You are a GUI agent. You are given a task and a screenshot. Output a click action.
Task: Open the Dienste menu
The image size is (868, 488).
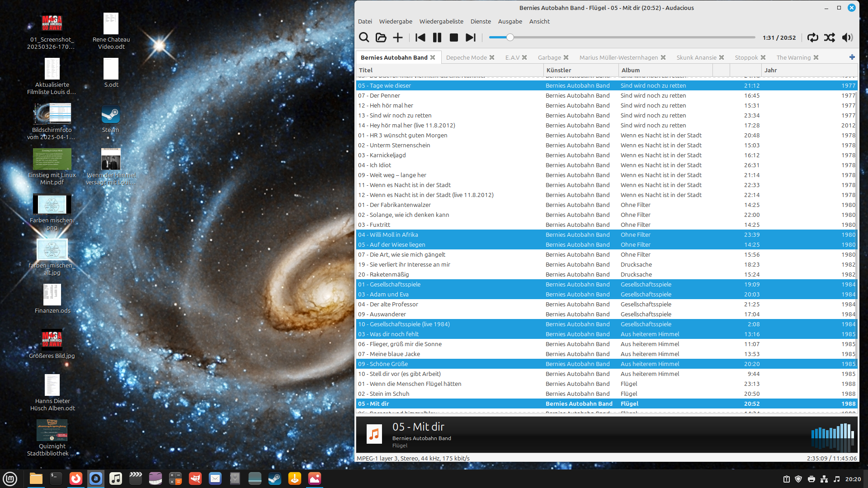480,21
